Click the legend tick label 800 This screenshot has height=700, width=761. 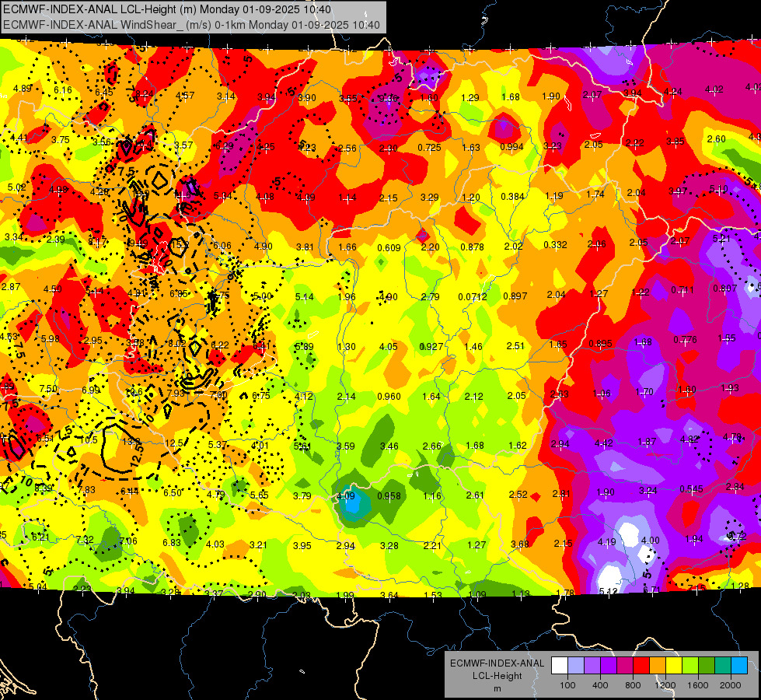(633, 685)
